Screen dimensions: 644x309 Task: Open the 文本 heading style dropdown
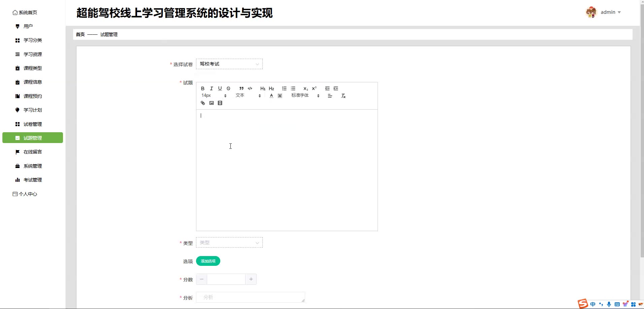[248, 96]
